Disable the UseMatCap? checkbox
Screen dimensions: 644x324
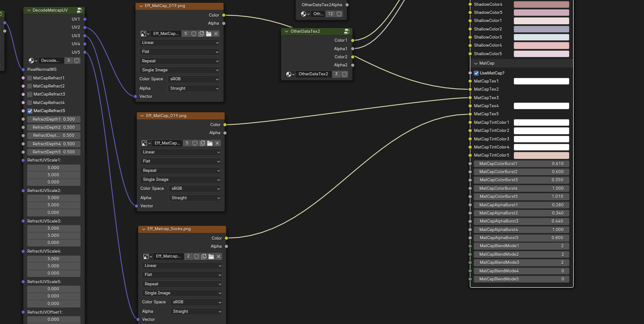pyautogui.click(x=476, y=73)
